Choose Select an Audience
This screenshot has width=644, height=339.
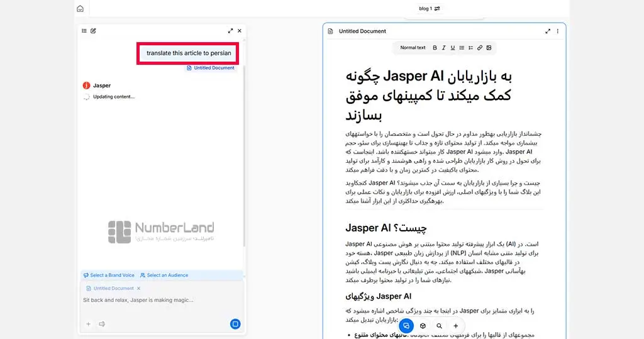pyautogui.click(x=164, y=275)
